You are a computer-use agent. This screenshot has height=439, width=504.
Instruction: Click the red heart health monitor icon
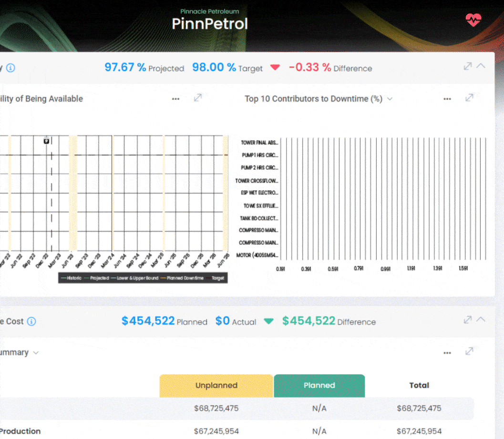473,20
